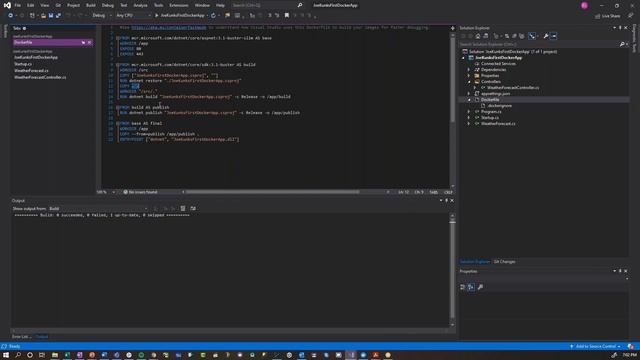The height and width of the screenshot is (360, 640).
Task: Open Show output from Build dropdown
Action: (98, 209)
